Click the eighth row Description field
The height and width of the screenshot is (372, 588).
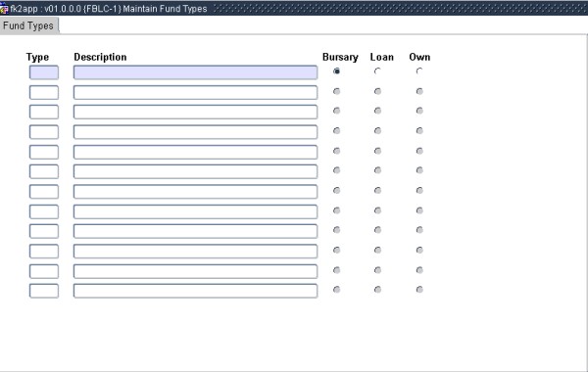pos(195,211)
